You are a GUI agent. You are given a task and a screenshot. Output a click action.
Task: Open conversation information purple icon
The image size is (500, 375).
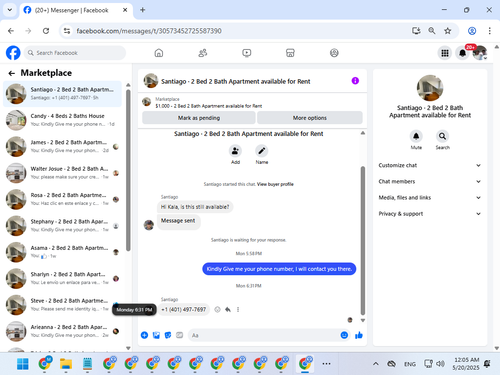pos(355,81)
